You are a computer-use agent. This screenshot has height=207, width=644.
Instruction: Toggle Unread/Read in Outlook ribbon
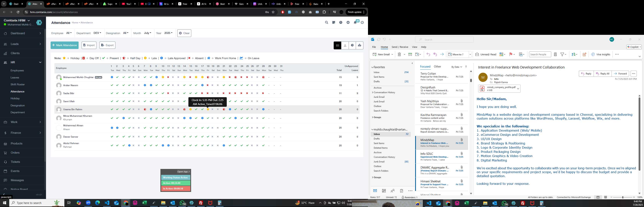click(x=486, y=54)
